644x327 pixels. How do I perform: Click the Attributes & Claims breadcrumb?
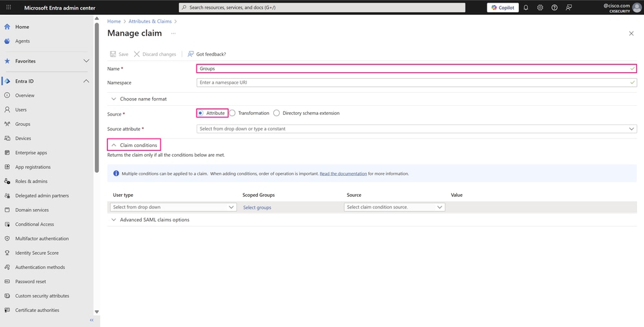[x=150, y=21]
